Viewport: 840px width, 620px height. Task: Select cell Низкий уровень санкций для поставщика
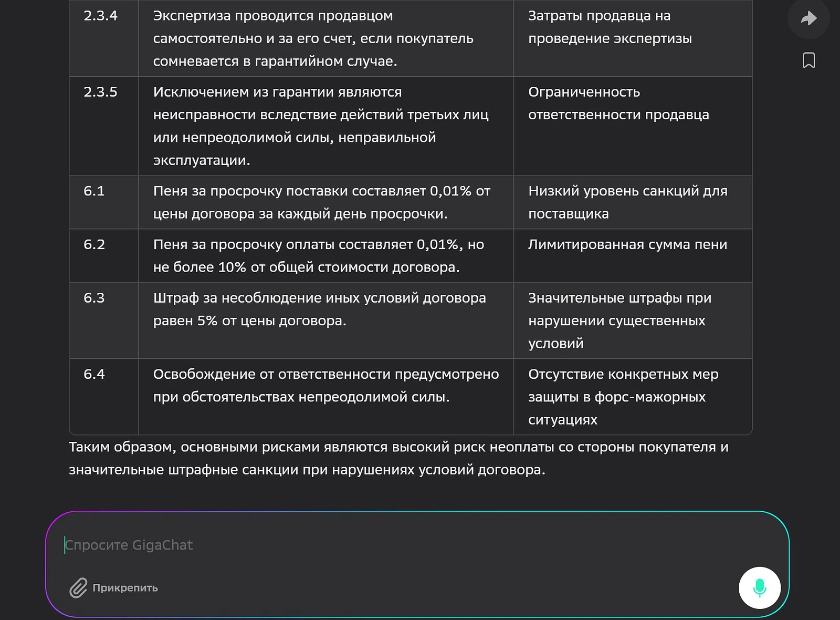tap(628, 202)
